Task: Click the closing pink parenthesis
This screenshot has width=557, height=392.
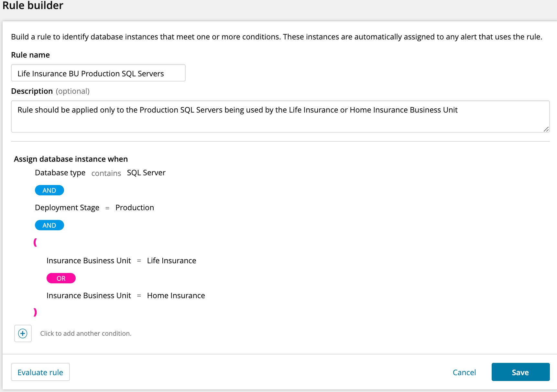Action: 35,312
